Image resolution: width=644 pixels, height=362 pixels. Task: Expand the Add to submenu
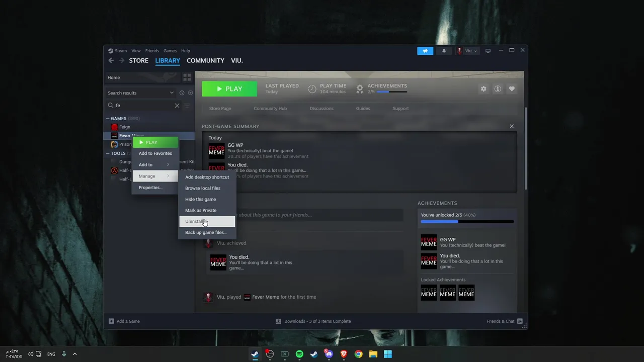155,165
